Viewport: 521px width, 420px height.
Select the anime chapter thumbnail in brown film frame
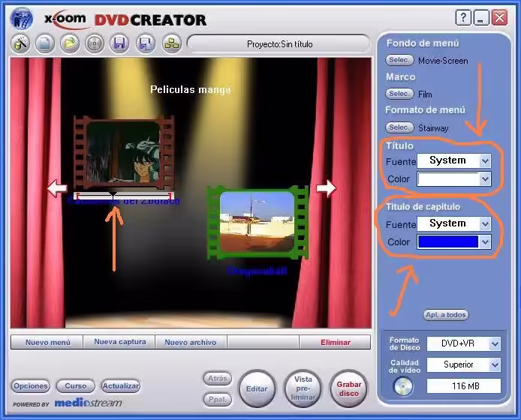point(124,152)
